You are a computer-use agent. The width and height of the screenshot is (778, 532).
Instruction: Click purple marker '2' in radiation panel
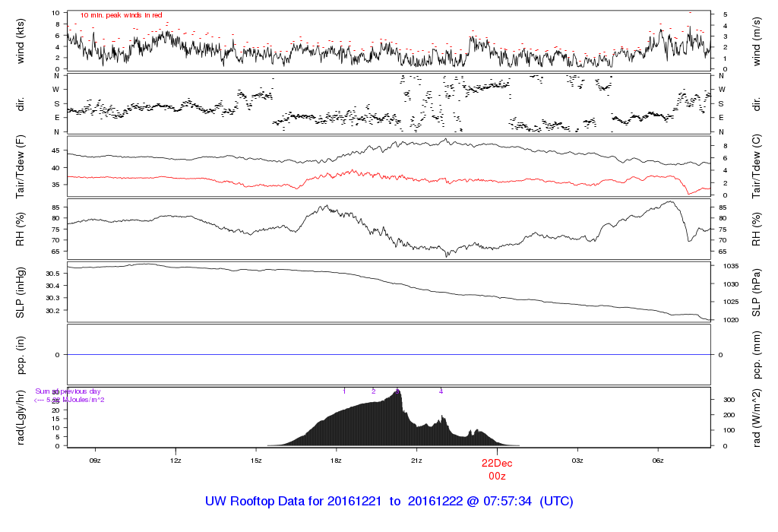tap(374, 391)
